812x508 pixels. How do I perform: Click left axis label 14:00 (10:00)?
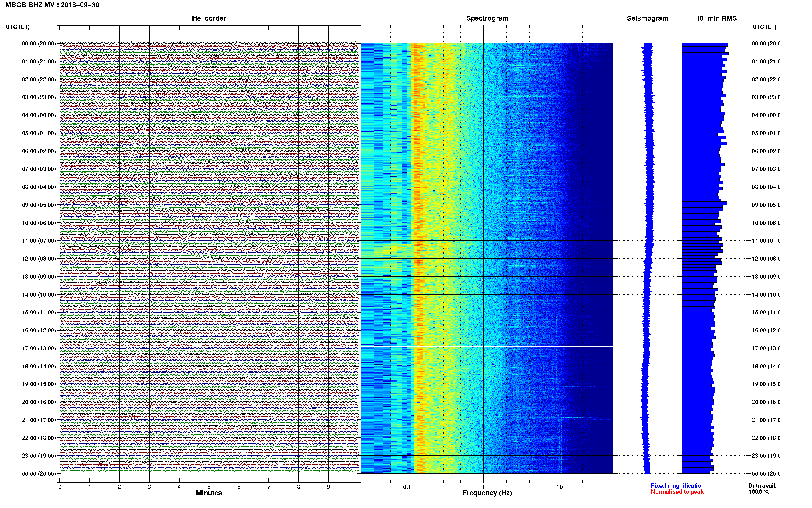[39, 295]
